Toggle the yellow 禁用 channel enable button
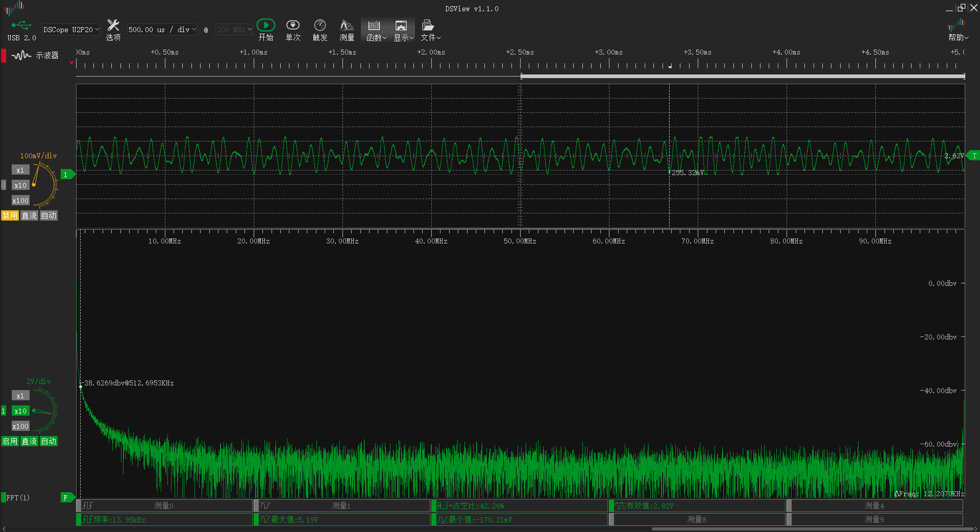Image resolution: width=980 pixels, height=532 pixels. [x=10, y=215]
